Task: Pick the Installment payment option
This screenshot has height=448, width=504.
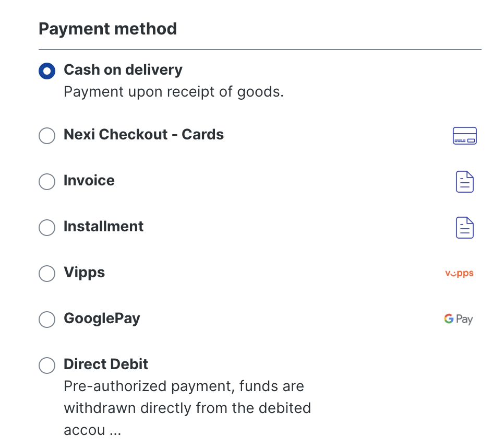Action: click(47, 228)
